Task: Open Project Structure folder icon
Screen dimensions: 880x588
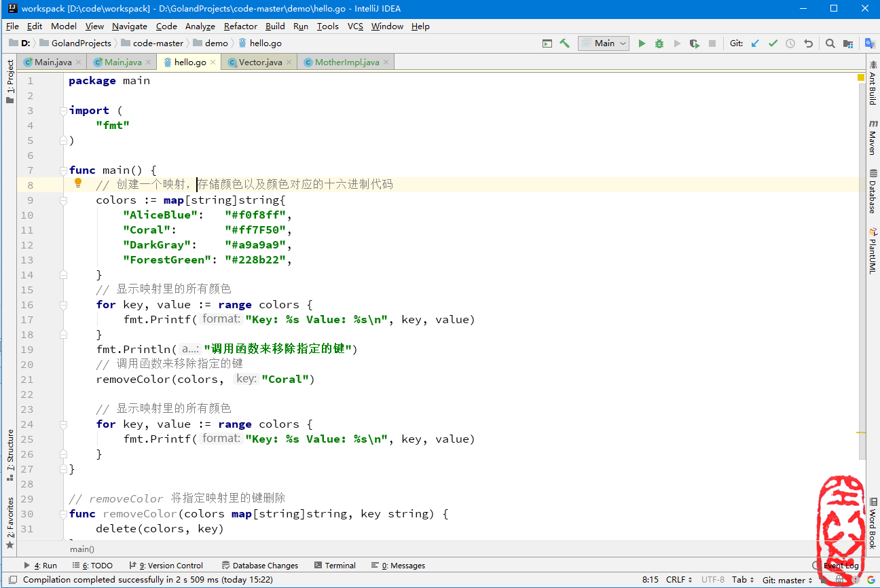Action: coord(848,43)
